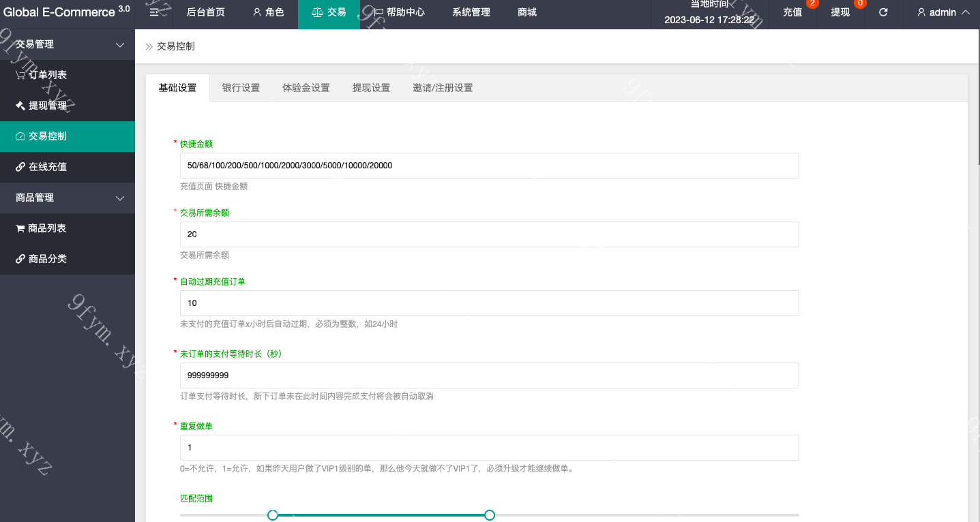
Task: Click the 交易控制 breadcrumb title
Action: coord(176,46)
